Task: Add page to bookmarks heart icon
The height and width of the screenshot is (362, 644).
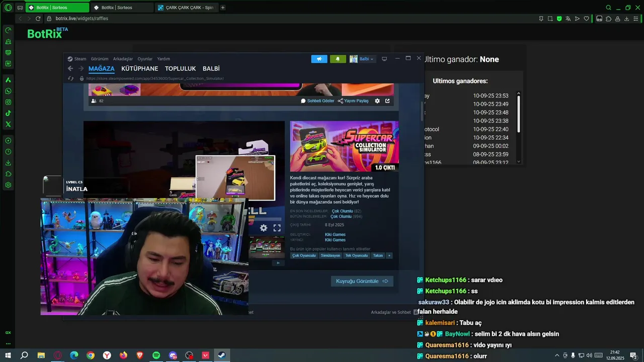Action: (x=586, y=19)
